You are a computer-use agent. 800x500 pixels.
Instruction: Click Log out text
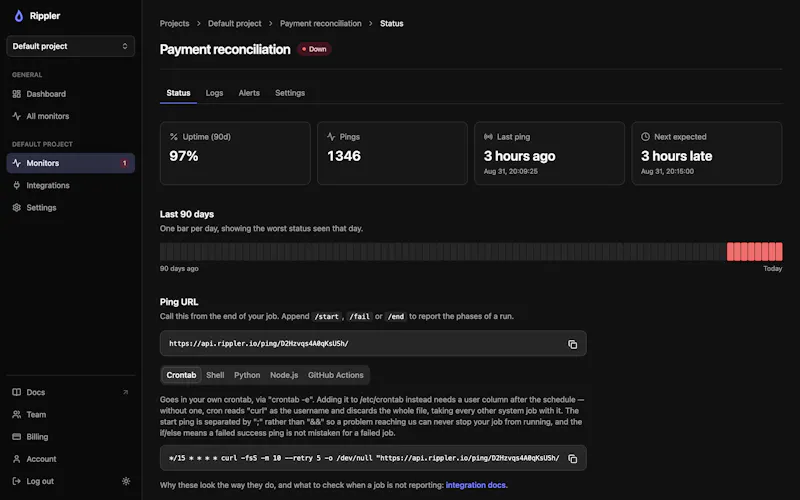click(40, 481)
